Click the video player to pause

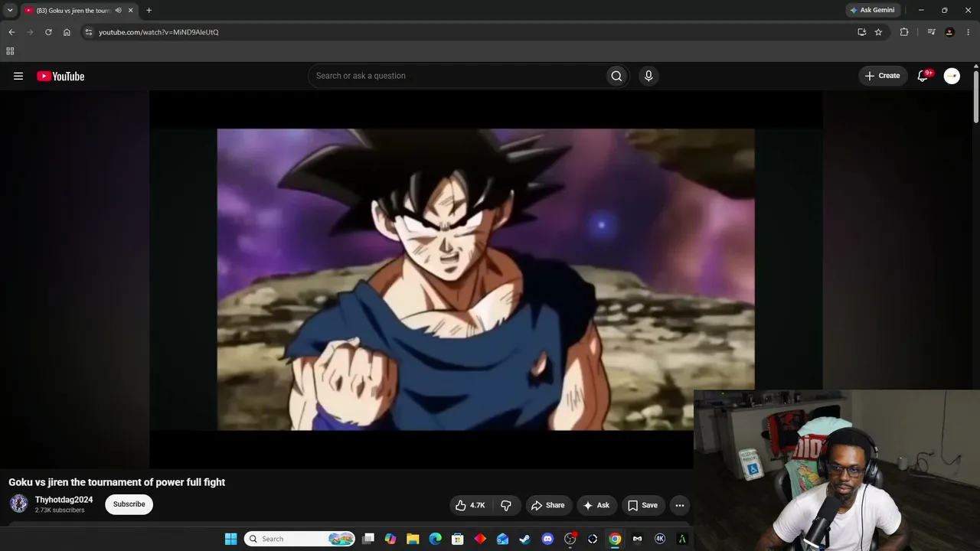485,279
